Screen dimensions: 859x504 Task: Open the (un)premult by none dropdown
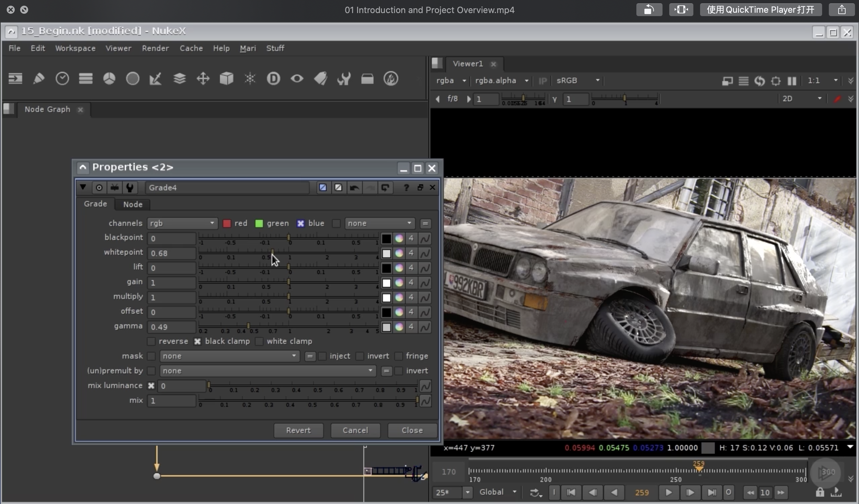(x=268, y=371)
